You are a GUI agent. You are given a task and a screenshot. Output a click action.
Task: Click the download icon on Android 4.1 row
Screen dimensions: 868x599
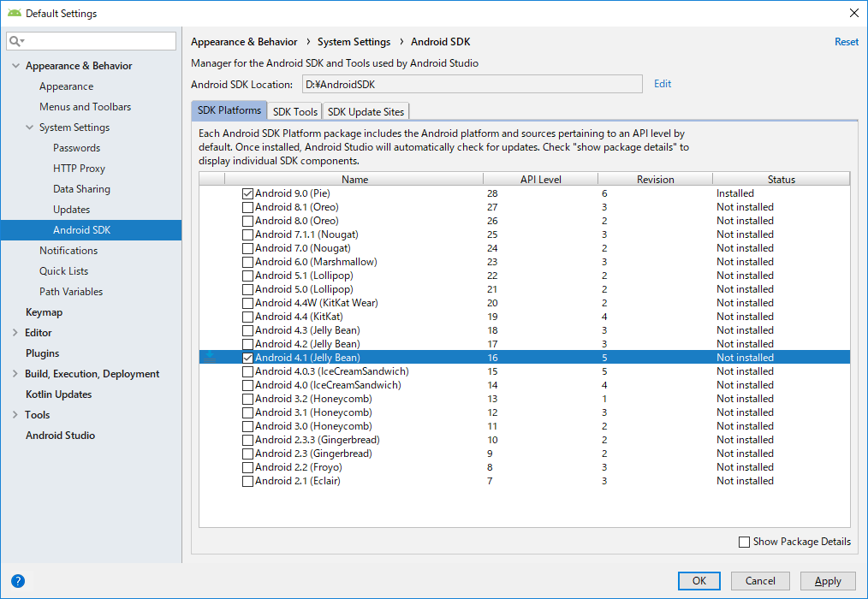point(210,357)
